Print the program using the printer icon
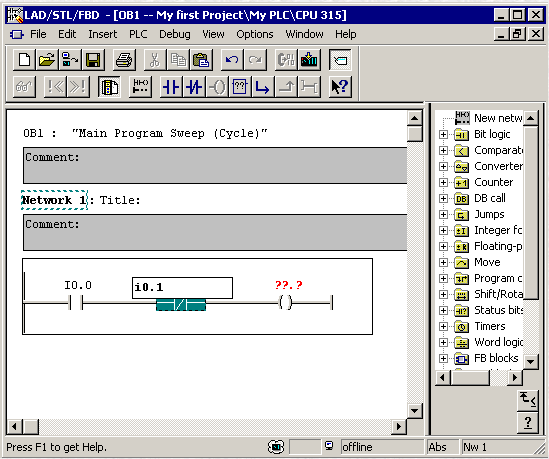 coord(124,60)
